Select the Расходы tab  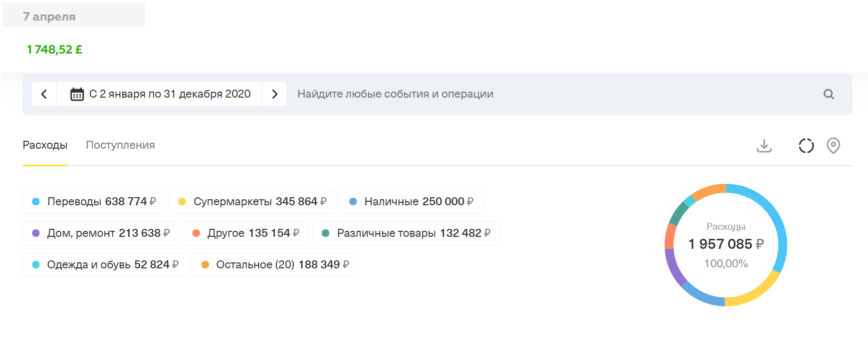tap(45, 145)
